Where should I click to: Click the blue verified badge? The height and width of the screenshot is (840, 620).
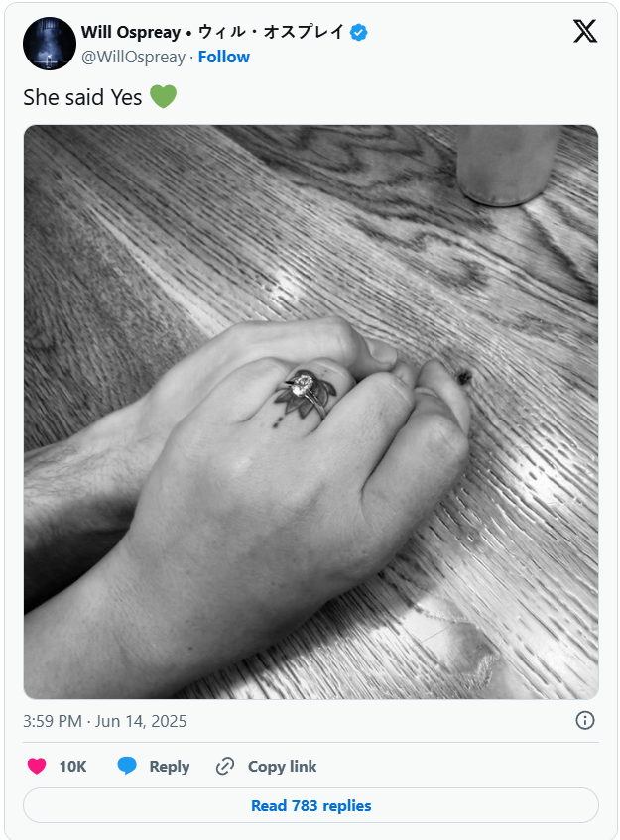click(358, 32)
